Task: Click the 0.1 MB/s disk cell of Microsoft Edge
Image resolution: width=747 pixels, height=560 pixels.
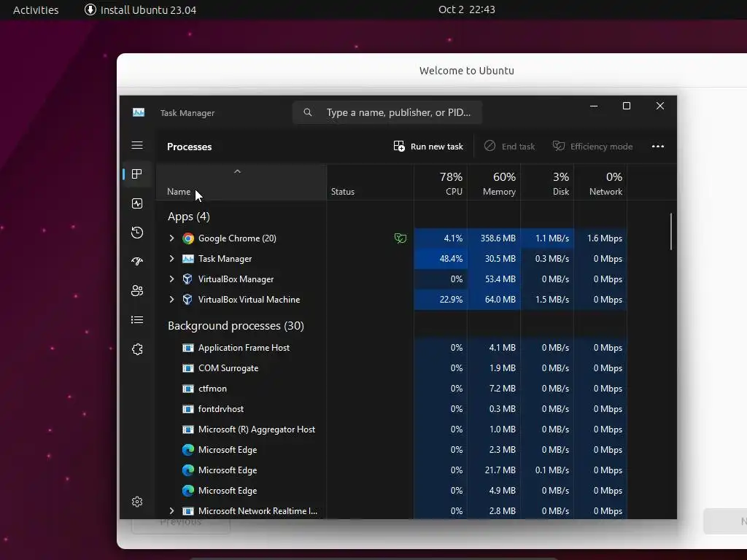Action: coord(547,470)
